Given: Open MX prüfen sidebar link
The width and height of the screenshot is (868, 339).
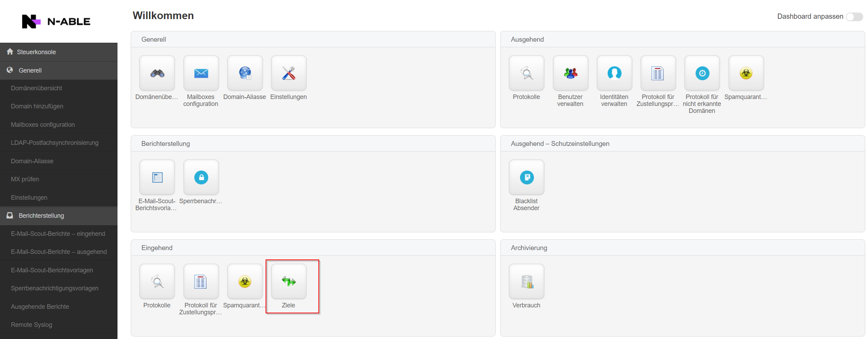Looking at the screenshot, I should 25,179.
